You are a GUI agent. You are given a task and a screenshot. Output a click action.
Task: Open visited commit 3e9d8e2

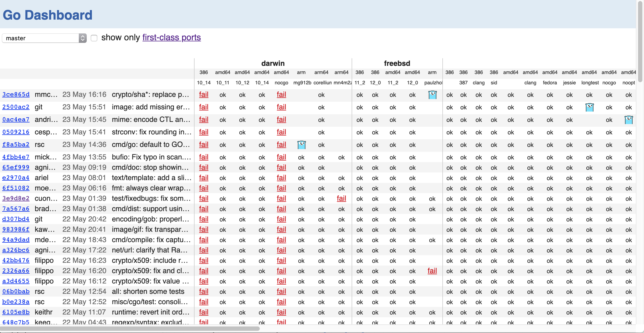16,198
